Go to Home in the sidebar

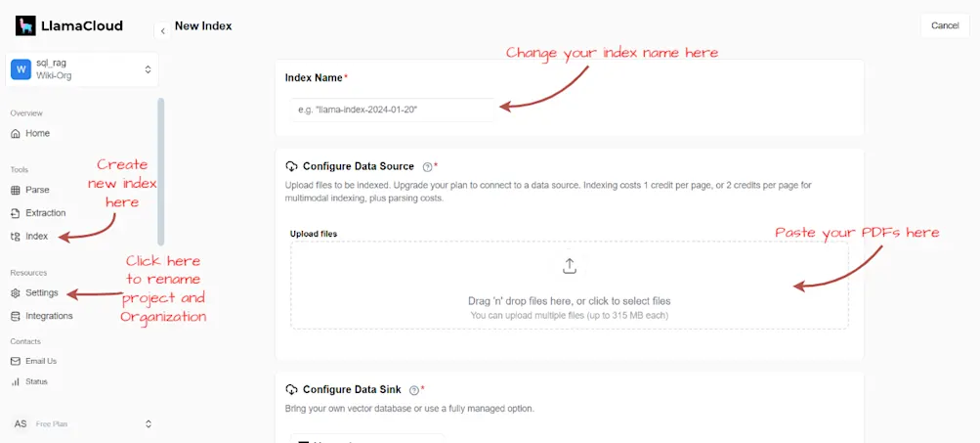[x=37, y=133]
